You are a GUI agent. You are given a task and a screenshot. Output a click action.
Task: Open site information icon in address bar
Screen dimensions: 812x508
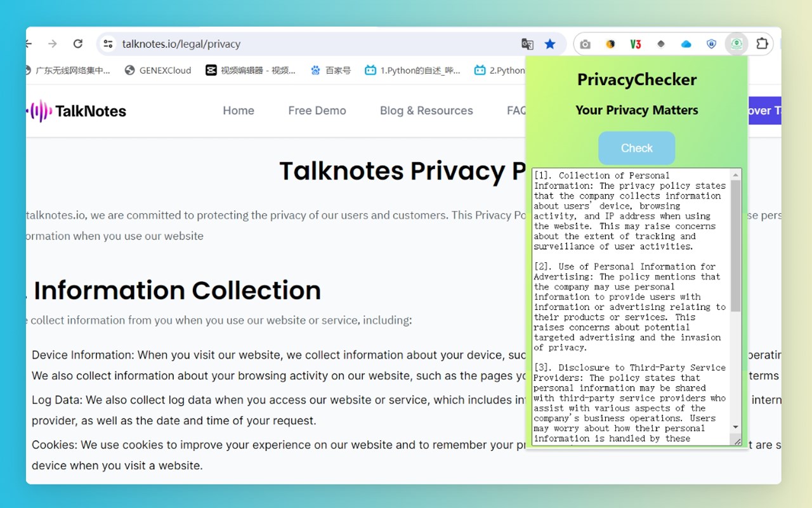point(108,44)
